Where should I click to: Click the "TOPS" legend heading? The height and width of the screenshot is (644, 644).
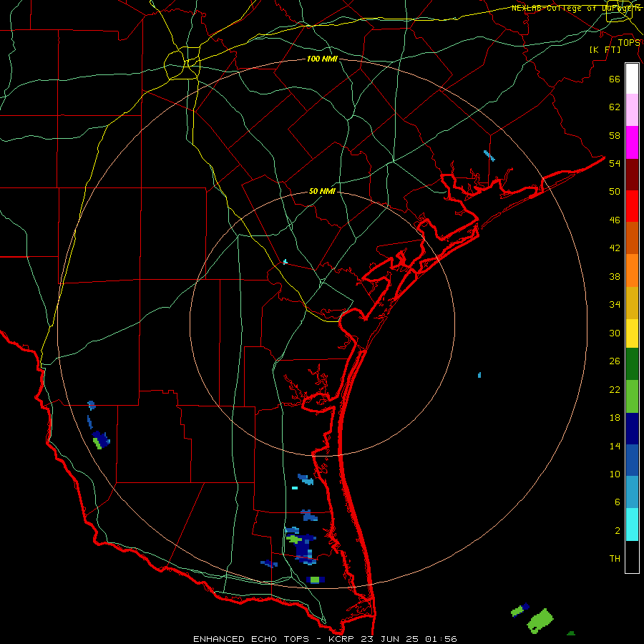click(629, 43)
